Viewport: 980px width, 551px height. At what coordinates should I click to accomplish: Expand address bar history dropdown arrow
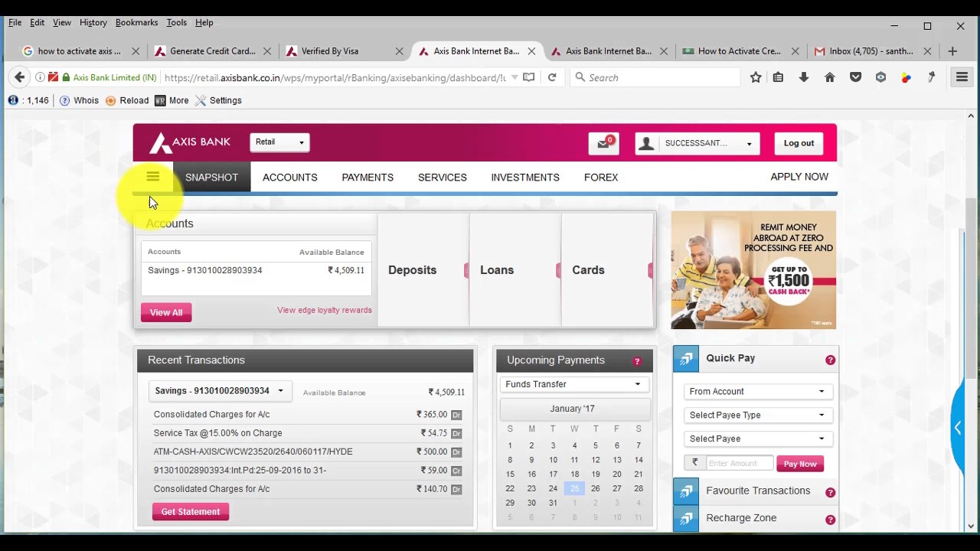point(514,77)
